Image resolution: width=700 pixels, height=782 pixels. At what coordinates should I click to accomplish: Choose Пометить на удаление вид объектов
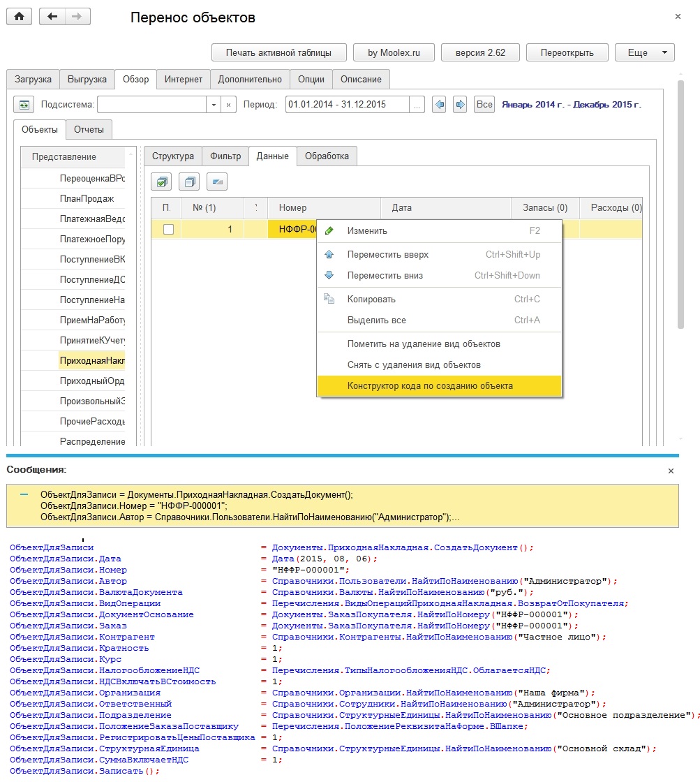click(x=439, y=344)
